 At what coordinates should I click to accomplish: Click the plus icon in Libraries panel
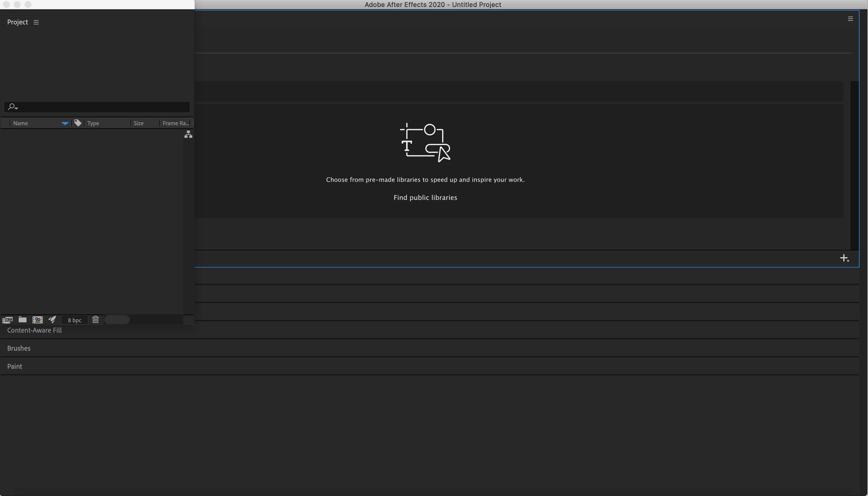coord(844,258)
